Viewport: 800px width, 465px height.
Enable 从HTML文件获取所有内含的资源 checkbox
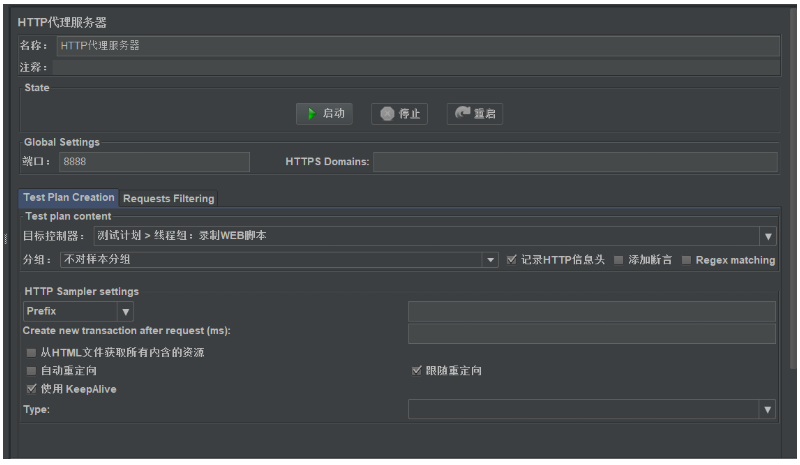31,353
